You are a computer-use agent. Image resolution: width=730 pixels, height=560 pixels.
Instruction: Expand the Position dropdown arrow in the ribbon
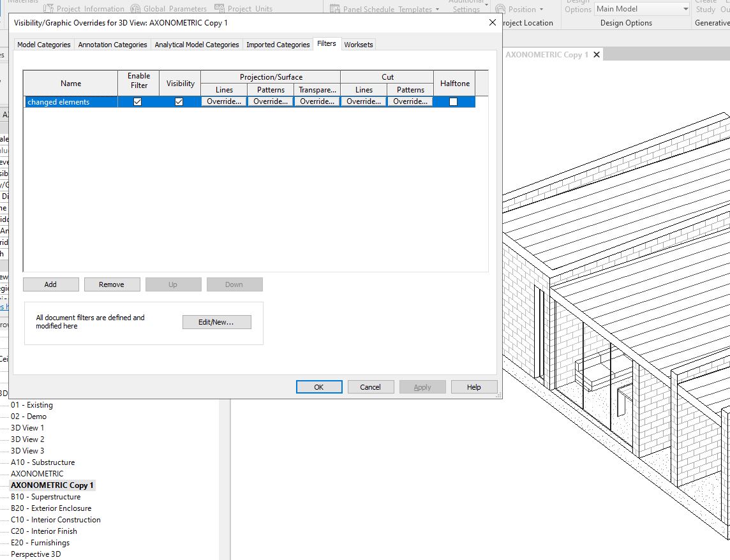pyautogui.click(x=541, y=10)
